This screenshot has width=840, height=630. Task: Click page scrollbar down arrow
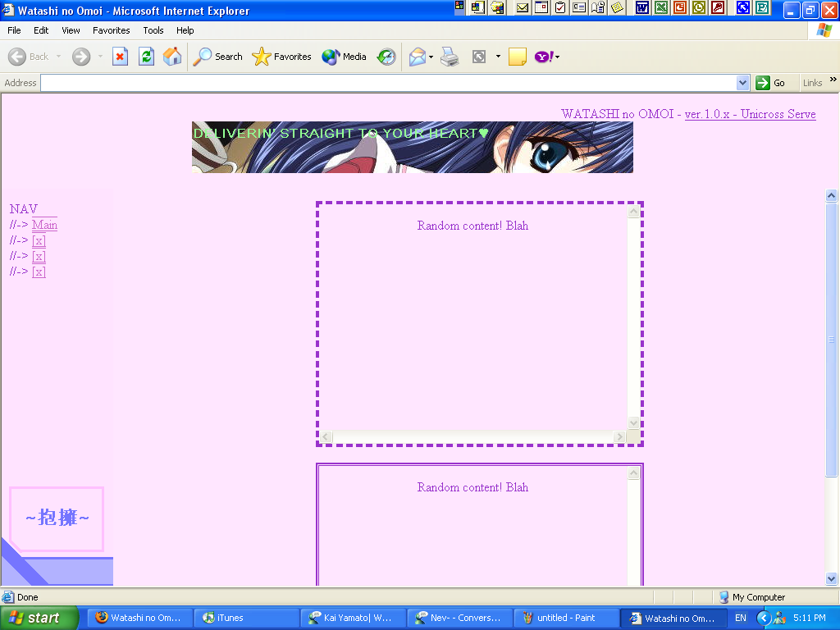click(831, 578)
